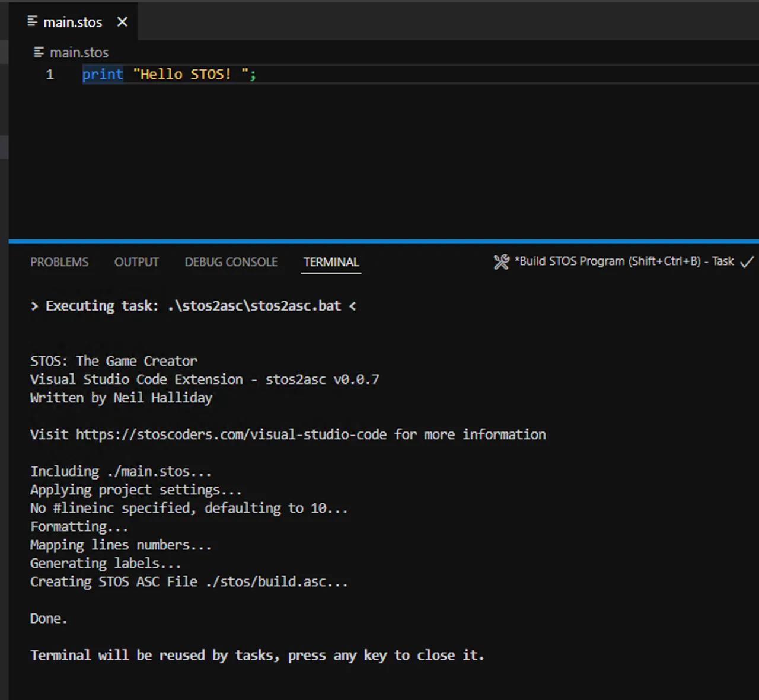Click the "No #lineinc specified" line

tap(189, 508)
